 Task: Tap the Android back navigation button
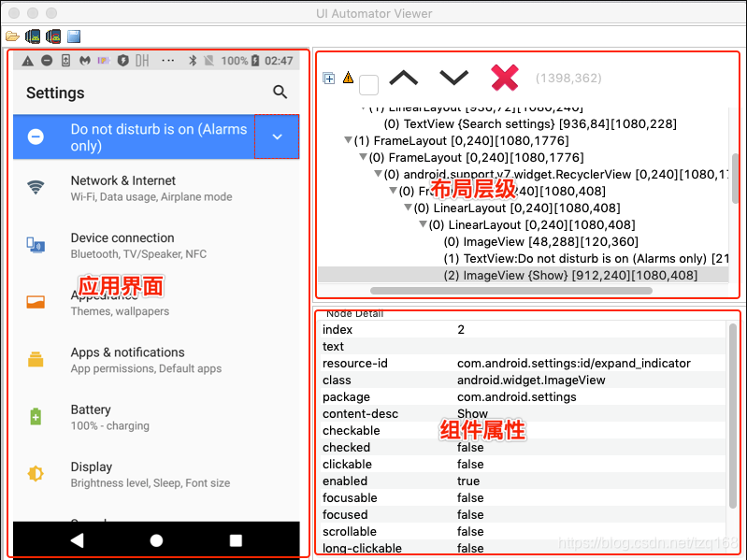coord(78,540)
